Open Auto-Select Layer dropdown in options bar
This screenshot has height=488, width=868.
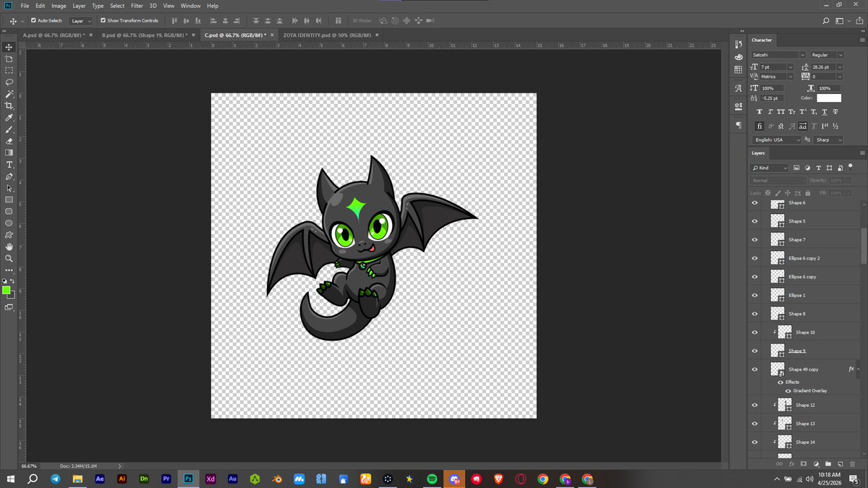81,21
